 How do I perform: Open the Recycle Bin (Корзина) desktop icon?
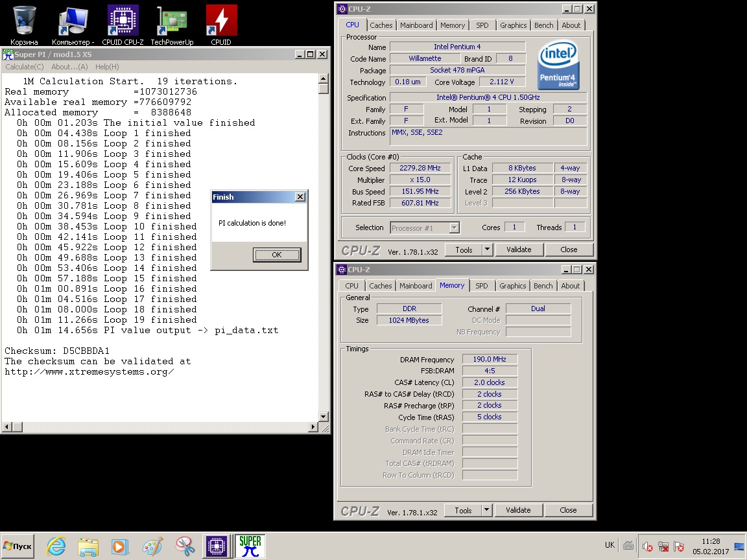[24, 25]
